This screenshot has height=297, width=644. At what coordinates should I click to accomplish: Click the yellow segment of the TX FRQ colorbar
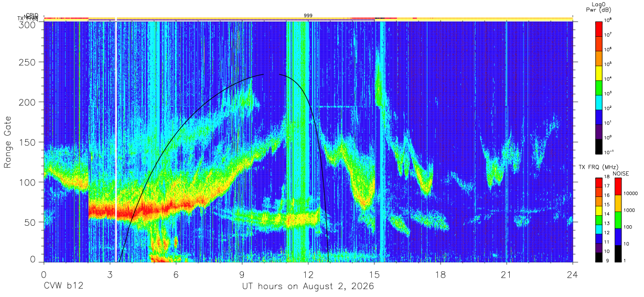point(599,211)
